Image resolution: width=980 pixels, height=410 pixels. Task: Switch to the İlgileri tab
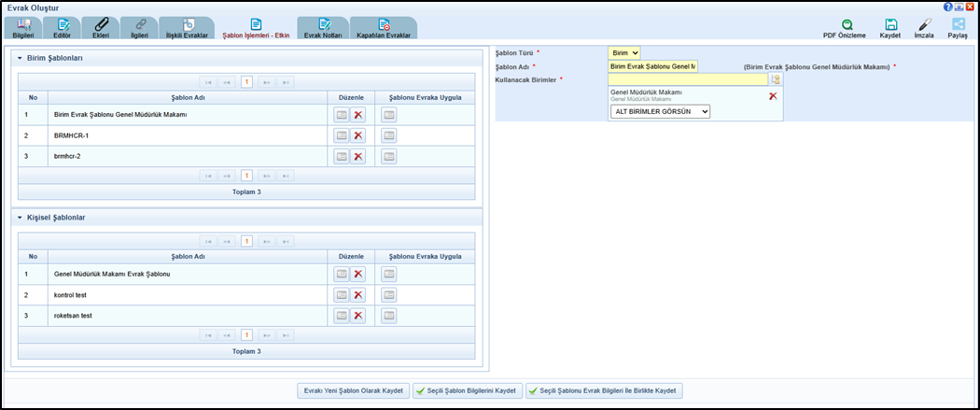coord(139,29)
